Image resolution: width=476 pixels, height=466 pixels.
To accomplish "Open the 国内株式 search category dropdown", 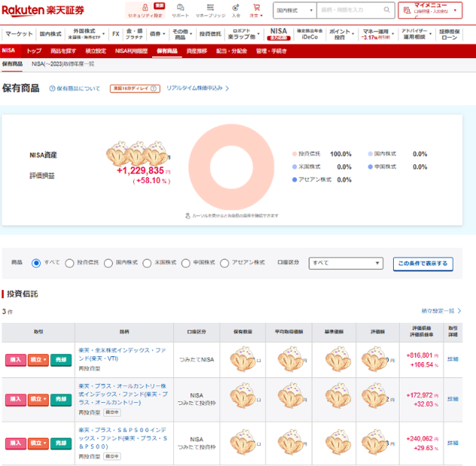I will pos(294,11).
